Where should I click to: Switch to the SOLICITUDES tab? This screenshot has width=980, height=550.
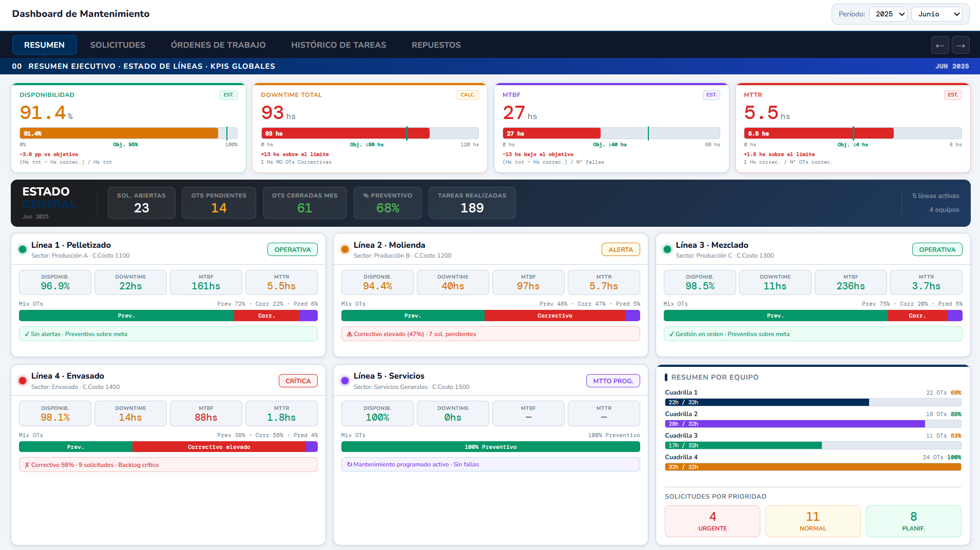[118, 45]
